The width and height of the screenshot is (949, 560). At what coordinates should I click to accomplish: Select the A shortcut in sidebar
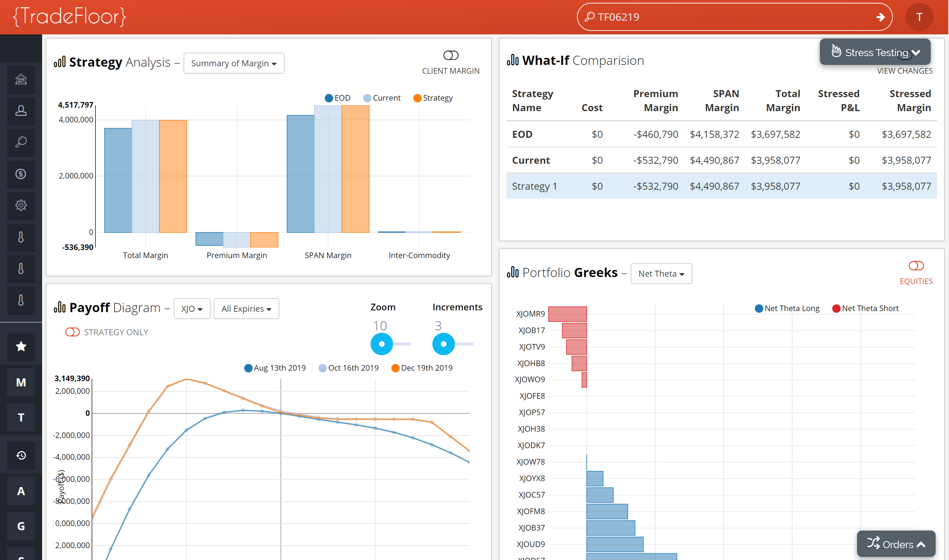[x=21, y=491]
